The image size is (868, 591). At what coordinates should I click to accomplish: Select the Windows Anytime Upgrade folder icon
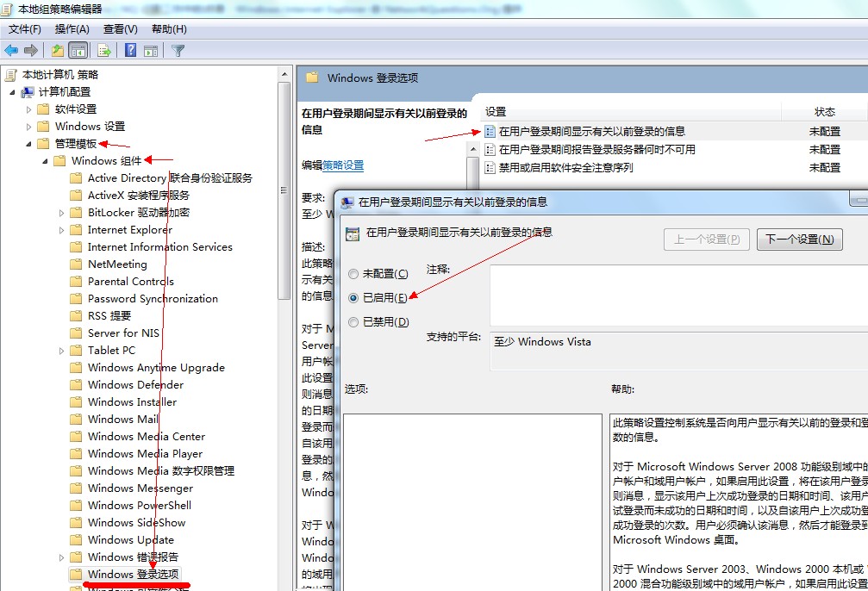[x=77, y=368]
